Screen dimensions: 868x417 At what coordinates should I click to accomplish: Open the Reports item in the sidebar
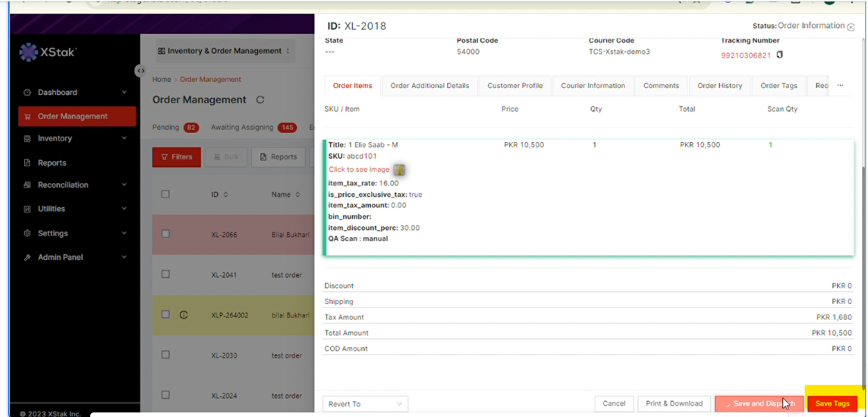[52, 163]
